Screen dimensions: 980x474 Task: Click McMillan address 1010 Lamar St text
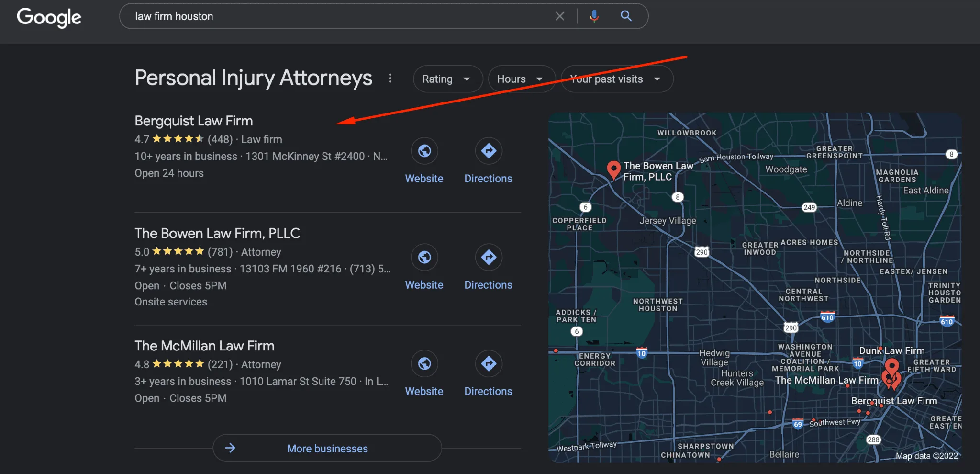pos(298,381)
